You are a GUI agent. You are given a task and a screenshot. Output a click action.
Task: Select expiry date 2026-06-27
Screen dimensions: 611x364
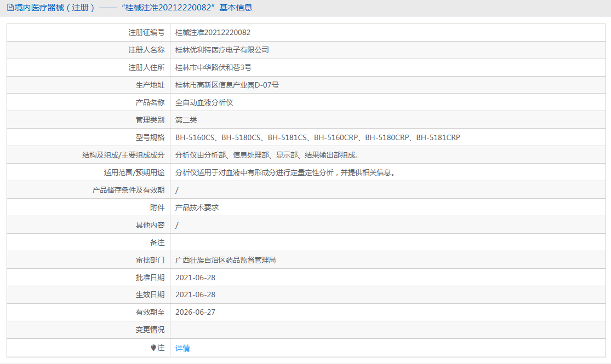(195, 312)
